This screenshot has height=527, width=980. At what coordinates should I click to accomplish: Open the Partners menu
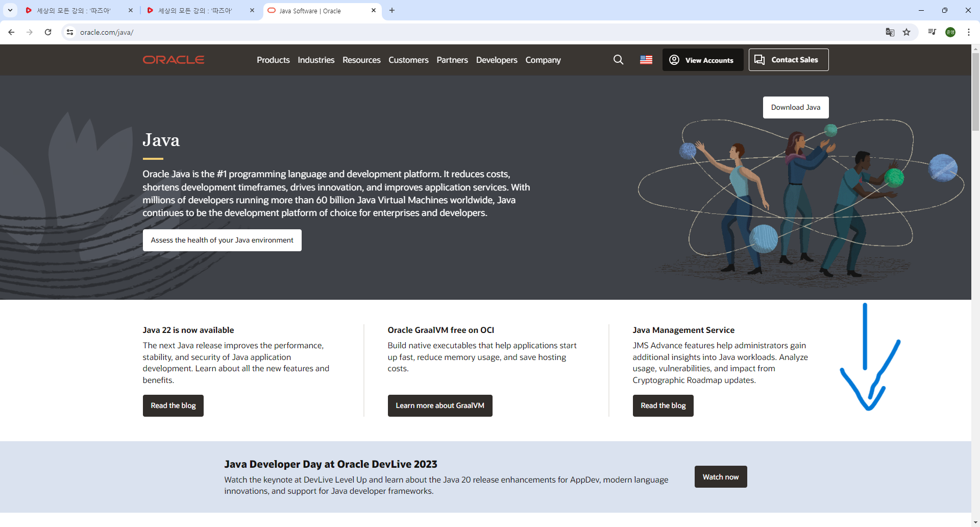[452, 60]
